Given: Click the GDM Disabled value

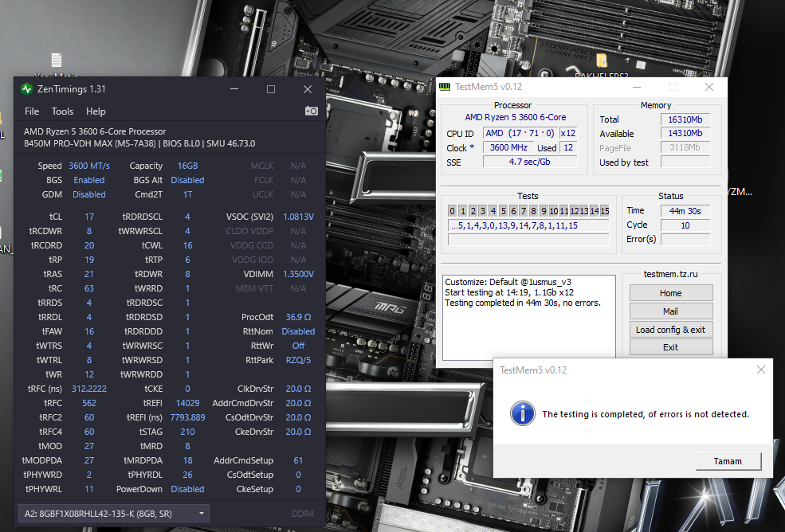Looking at the screenshot, I should tap(89, 194).
